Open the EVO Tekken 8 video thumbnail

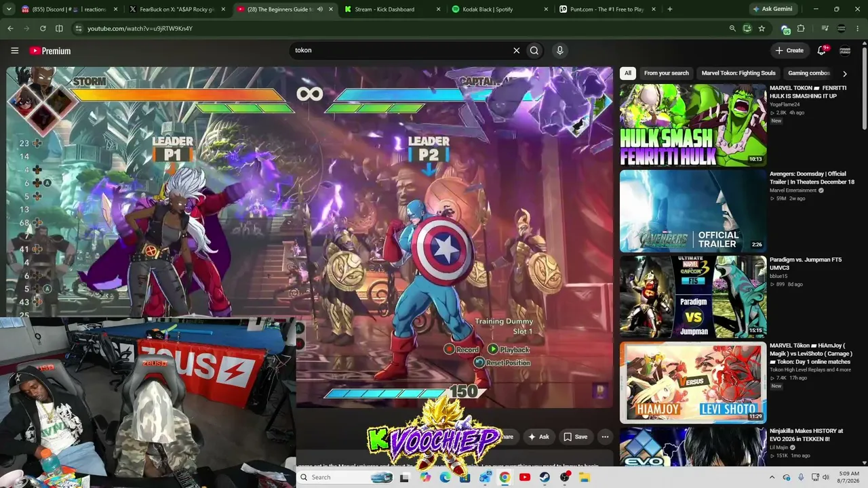point(693,447)
